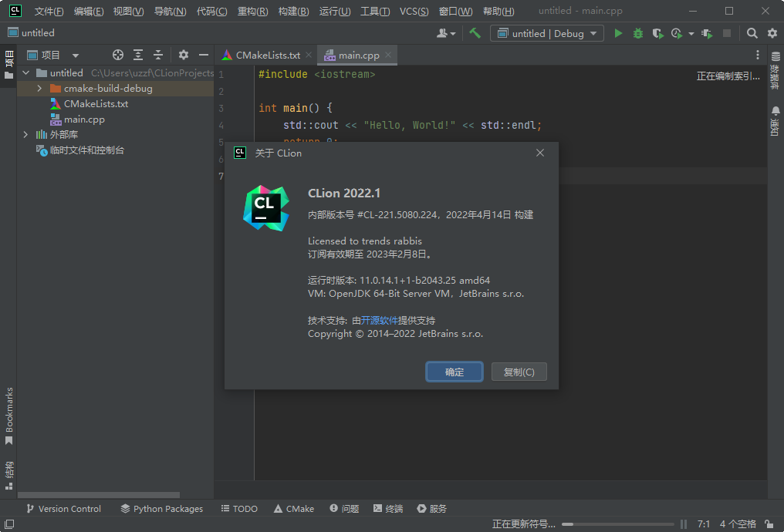Screen dimensions: 784x532
Task: Open Code With Me dropdown arrow
Action: click(453, 34)
